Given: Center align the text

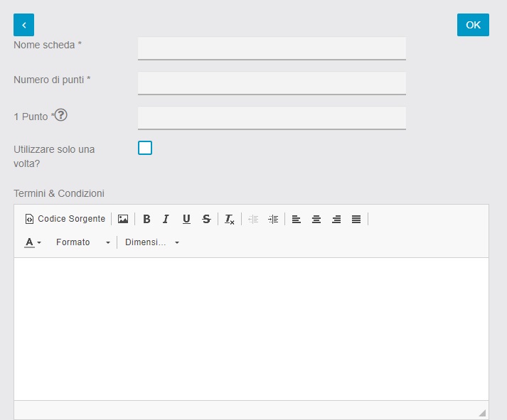Looking at the screenshot, I should pyautogui.click(x=316, y=219).
